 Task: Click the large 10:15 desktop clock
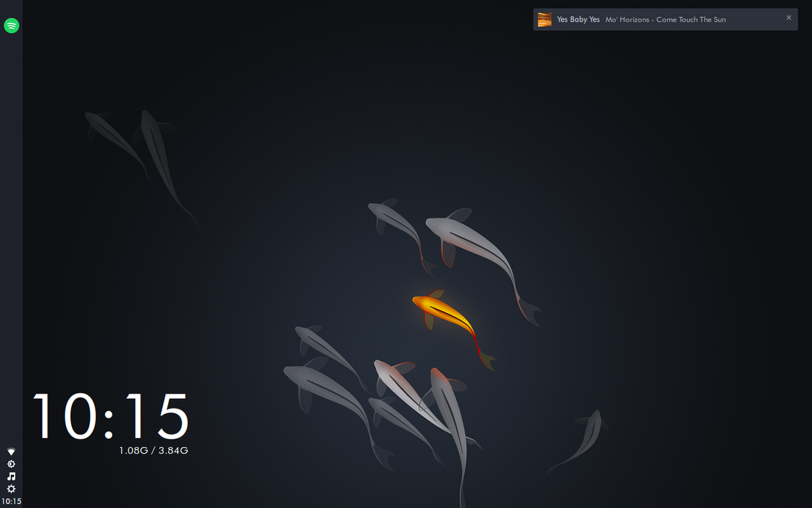110,417
